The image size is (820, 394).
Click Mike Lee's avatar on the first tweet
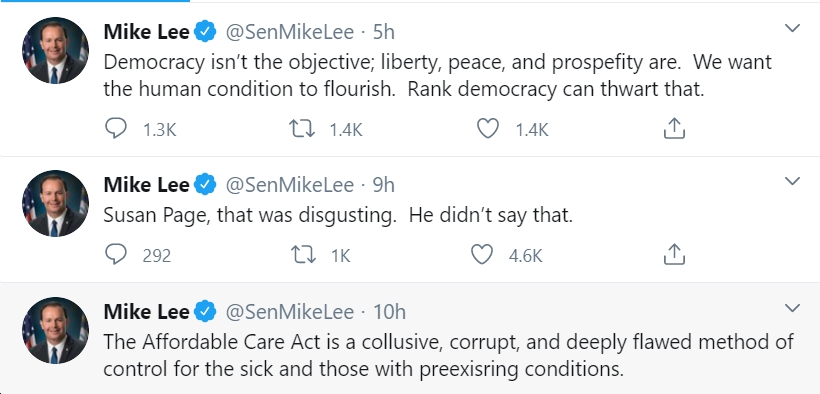55,51
